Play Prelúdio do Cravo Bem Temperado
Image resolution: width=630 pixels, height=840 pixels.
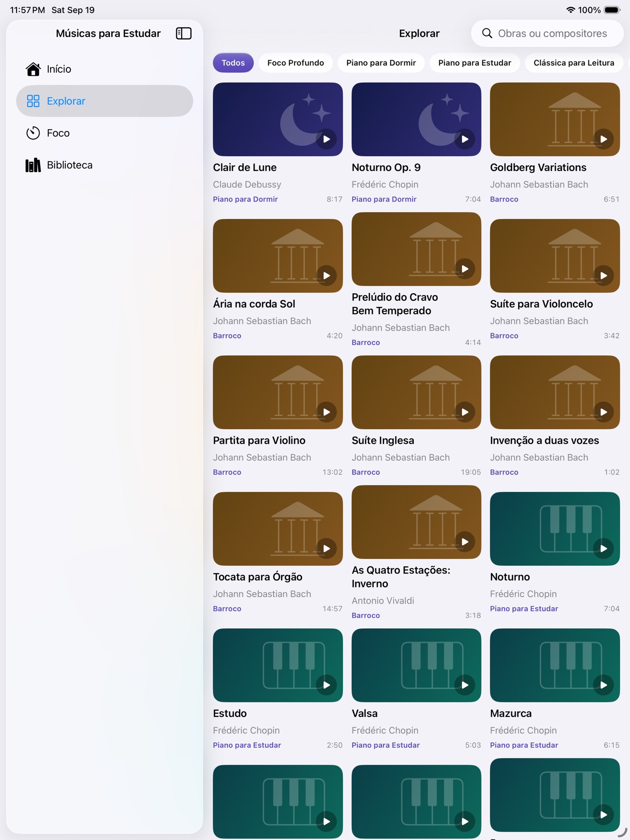tap(465, 268)
